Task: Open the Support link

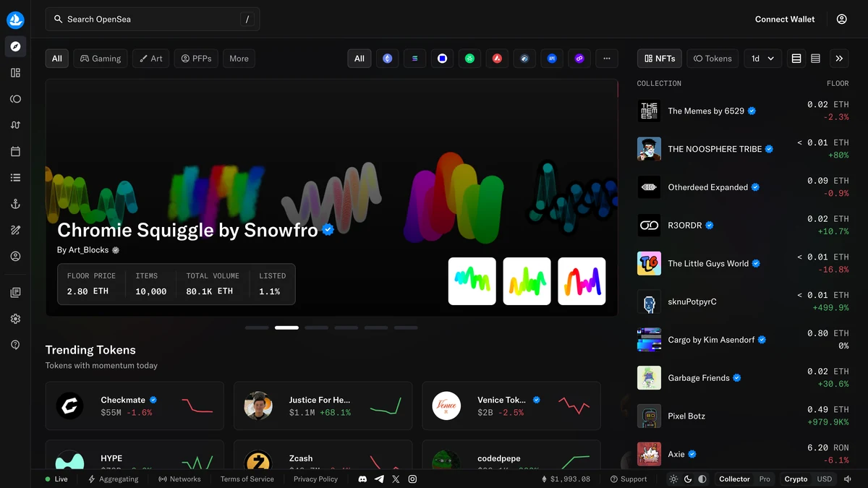Action: click(x=629, y=479)
